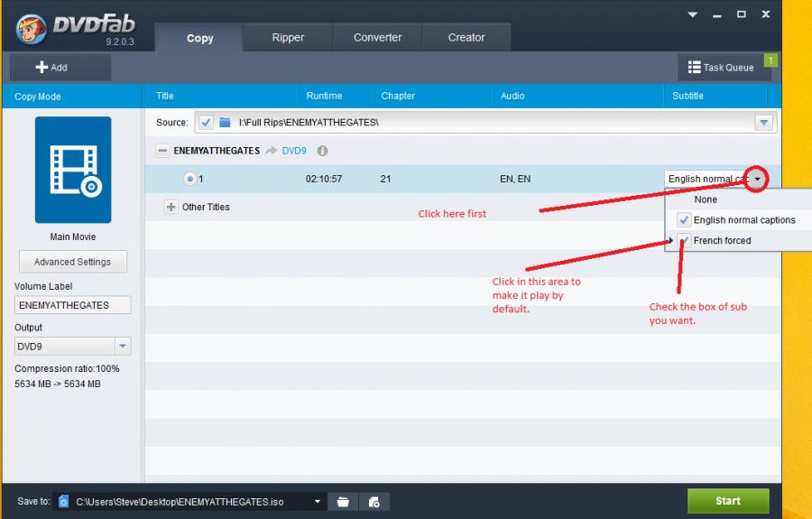Click the Advanced Settings button
Screen dimensions: 812x519
[73, 262]
